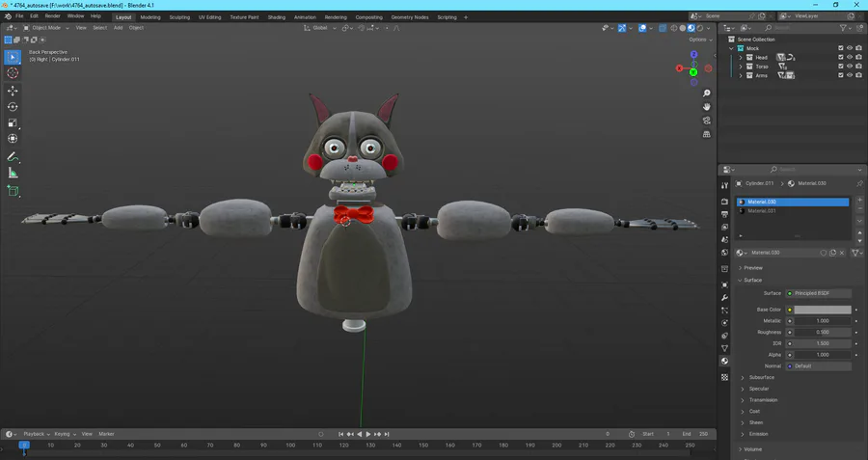This screenshot has height=460, width=868.
Task: Switch to the Shading workspace tab
Action: pos(276,17)
